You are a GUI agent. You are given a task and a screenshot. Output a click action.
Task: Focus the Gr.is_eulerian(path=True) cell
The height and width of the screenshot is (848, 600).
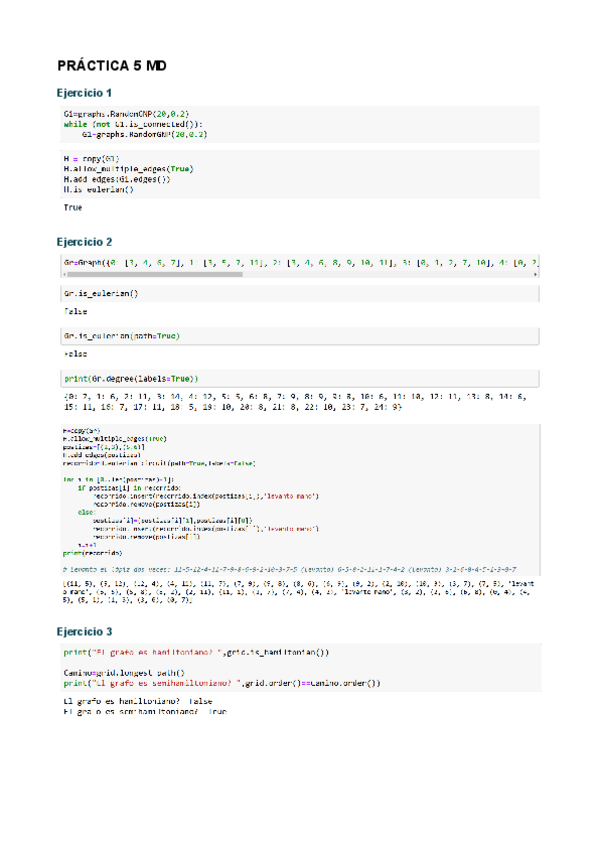click(300, 335)
